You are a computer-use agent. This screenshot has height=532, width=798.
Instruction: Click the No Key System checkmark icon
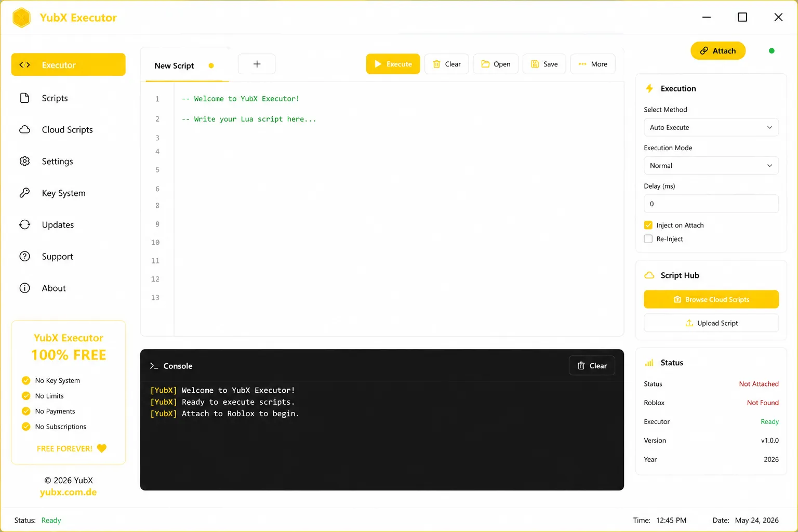click(26, 380)
